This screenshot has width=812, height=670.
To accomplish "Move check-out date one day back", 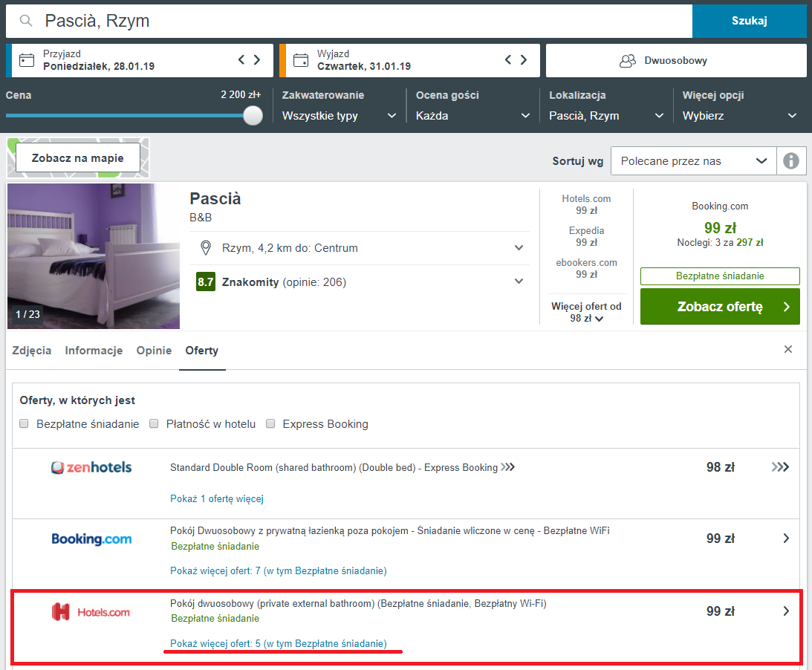I will click(x=508, y=59).
